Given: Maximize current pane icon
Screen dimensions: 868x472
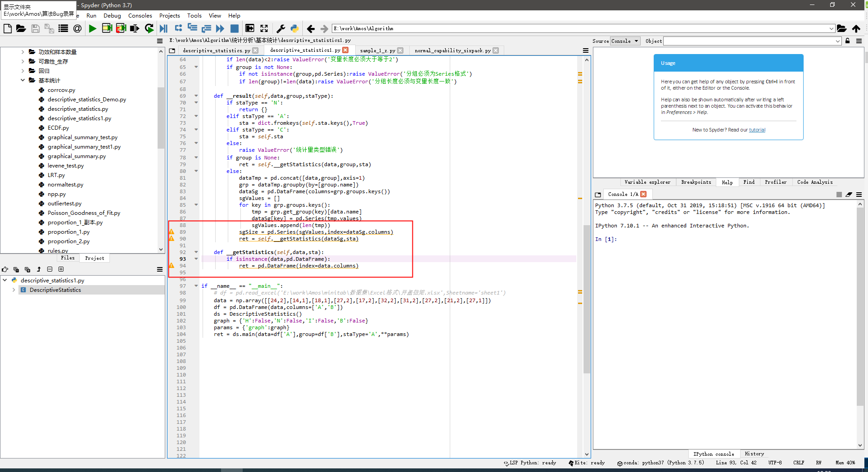Looking at the screenshot, I should 249,28.
